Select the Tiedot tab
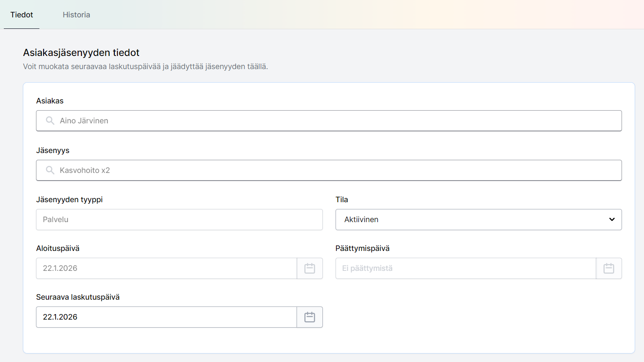The width and height of the screenshot is (644, 362). pos(22,15)
